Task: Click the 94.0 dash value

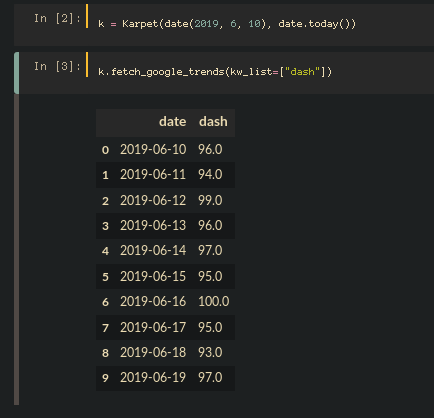Action: point(210,175)
